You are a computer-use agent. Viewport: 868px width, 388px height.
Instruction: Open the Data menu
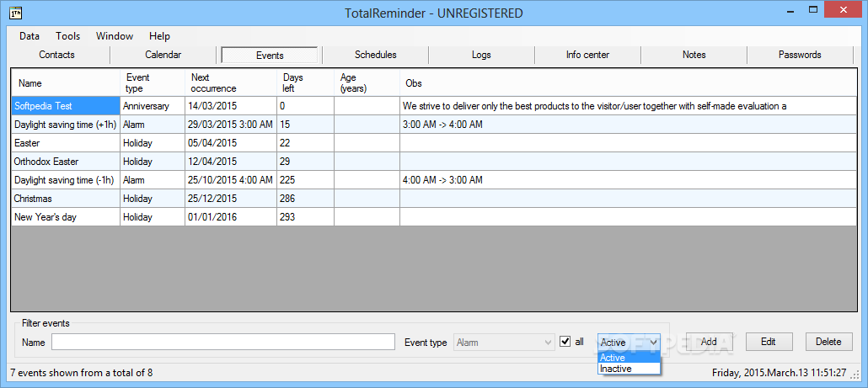coord(29,36)
